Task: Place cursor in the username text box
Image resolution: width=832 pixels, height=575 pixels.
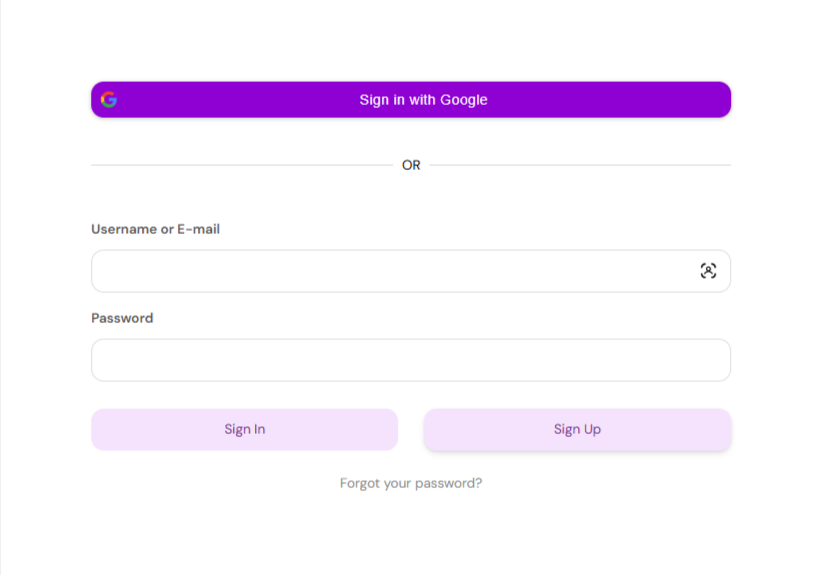Action: pos(411,271)
